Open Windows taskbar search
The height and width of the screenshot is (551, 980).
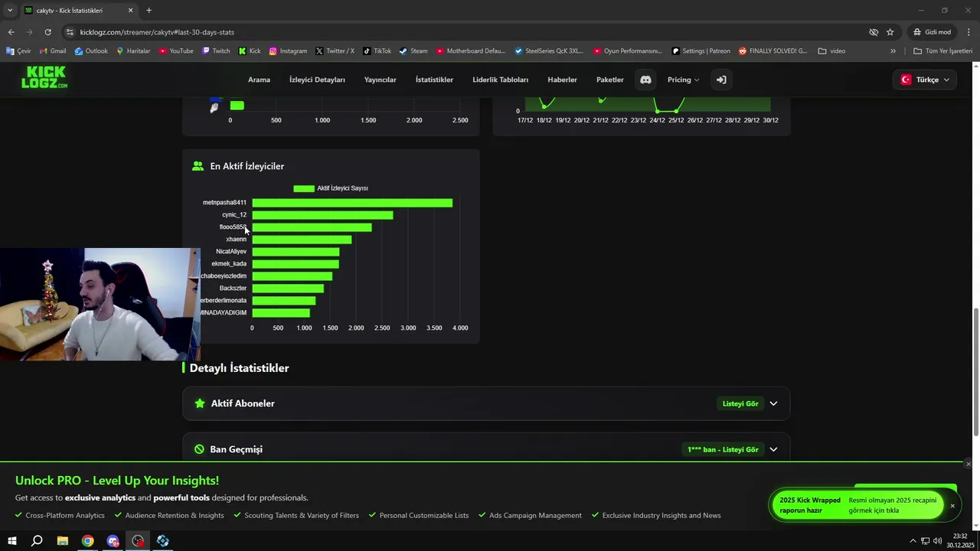pyautogui.click(x=37, y=541)
